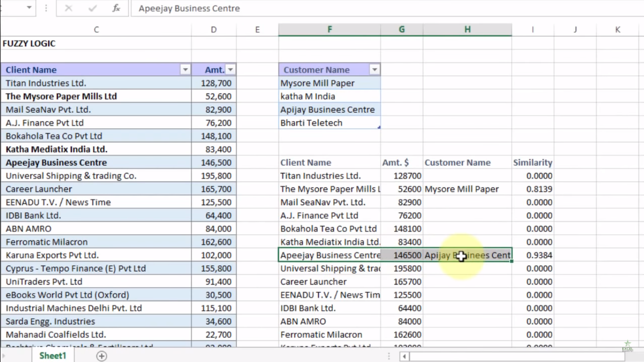Open the Client Name filter dropdown

[185, 70]
